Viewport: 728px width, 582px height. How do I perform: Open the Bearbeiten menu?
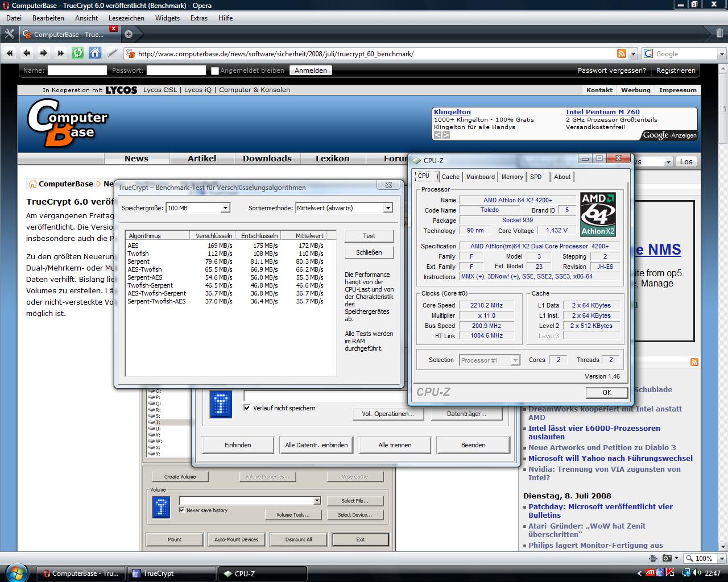coord(48,18)
